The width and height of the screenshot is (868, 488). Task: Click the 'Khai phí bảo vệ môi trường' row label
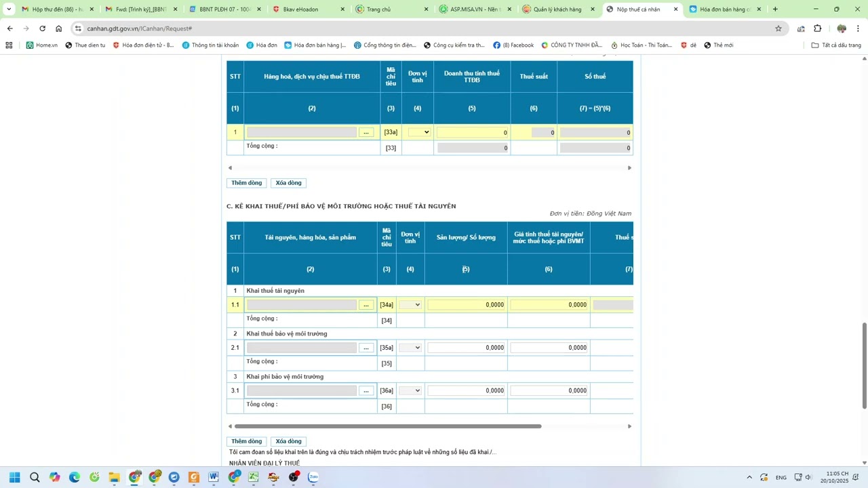[x=285, y=376]
